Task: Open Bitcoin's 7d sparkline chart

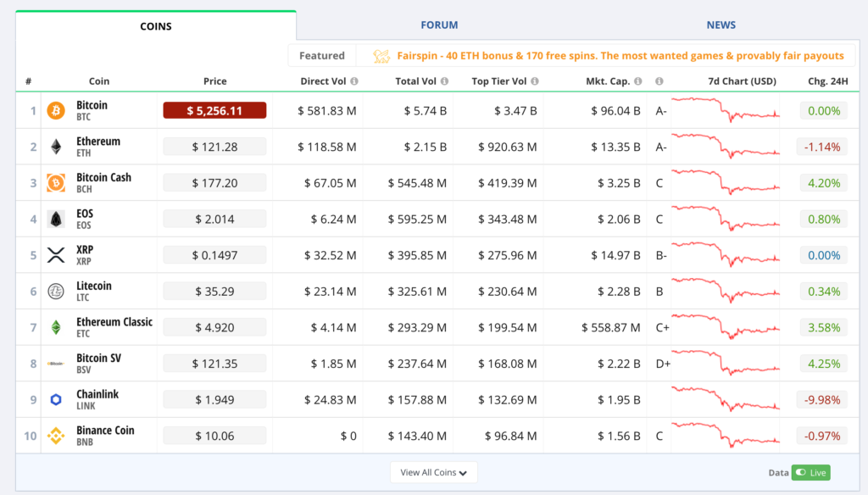Action: [726, 109]
